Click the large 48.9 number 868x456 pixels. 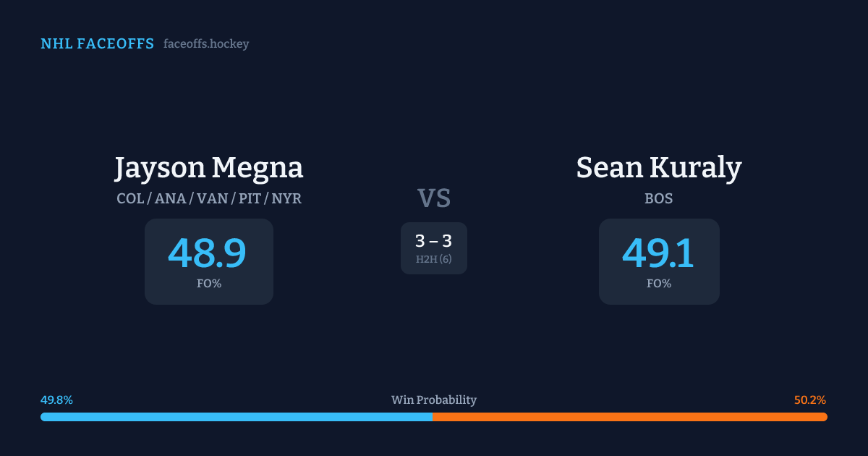pos(208,253)
